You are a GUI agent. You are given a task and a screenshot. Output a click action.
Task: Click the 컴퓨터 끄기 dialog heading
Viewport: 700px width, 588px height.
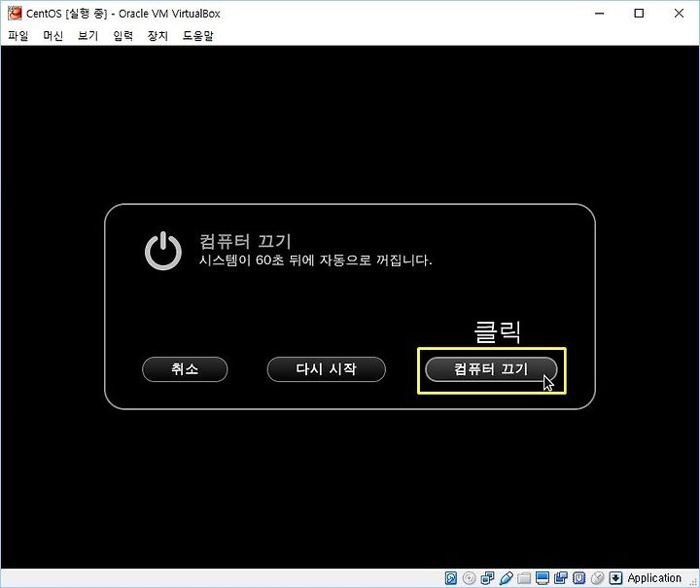245,241
